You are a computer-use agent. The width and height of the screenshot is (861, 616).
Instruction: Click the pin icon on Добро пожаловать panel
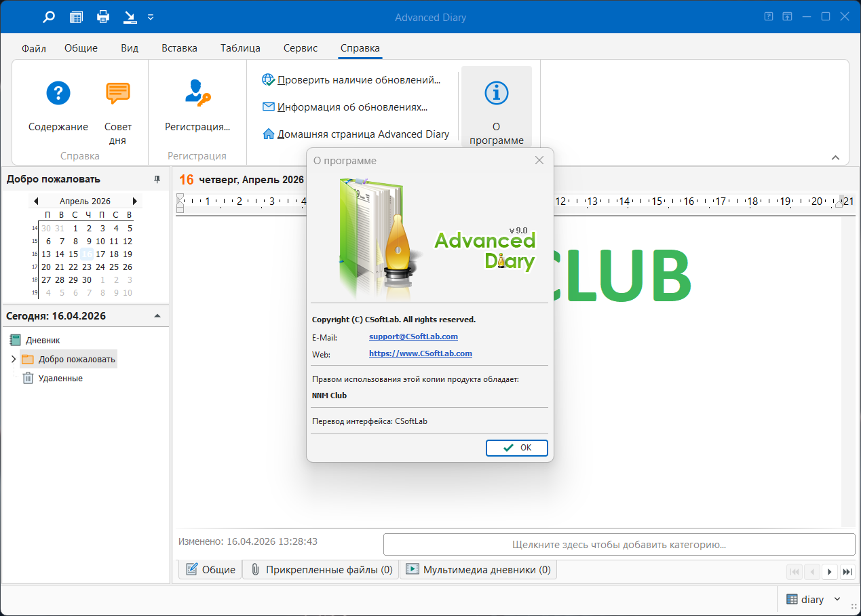point(157,179)
